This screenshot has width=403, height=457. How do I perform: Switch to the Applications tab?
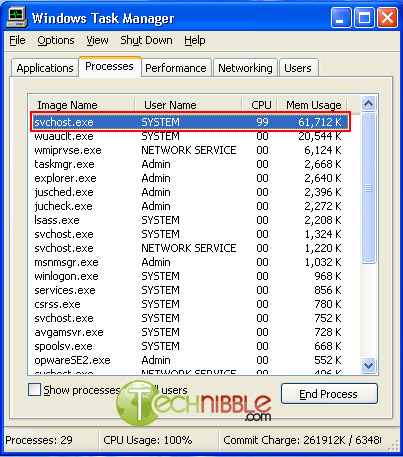click(x=45, y=68)
